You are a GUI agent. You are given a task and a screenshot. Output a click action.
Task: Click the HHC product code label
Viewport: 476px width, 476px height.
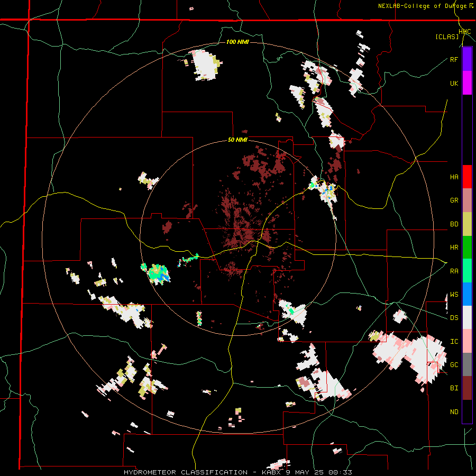[465, 32]
